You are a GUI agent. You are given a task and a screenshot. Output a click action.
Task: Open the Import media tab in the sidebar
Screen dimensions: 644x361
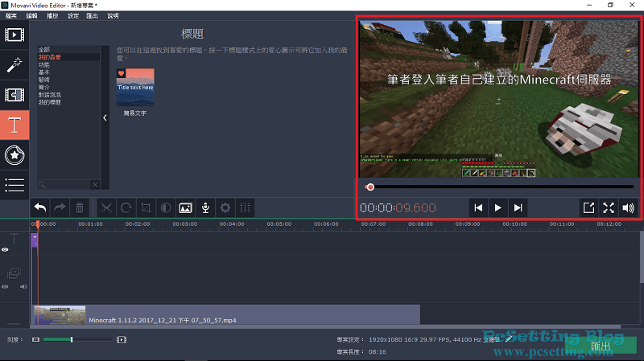(x=14, y=35)
